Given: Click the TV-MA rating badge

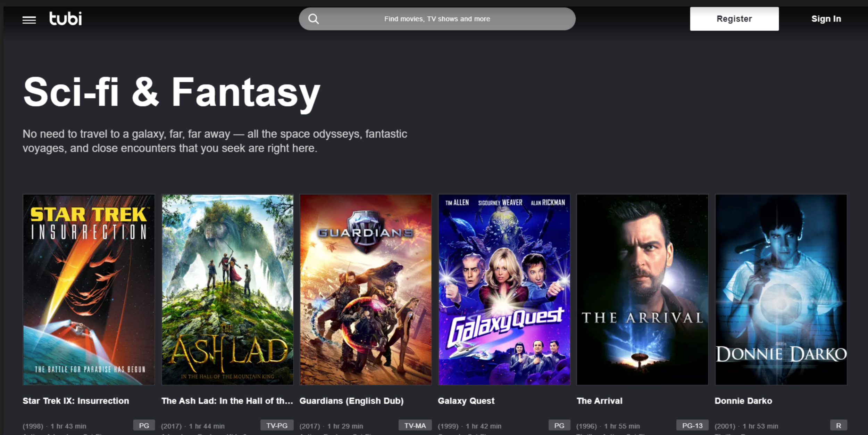Looking at the screenshot, I should pos(415,426).
